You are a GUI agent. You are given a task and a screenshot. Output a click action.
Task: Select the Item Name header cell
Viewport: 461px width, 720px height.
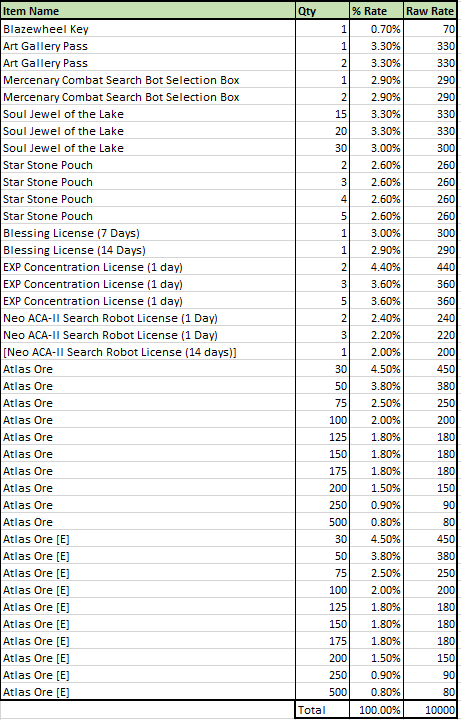[148, 11]
